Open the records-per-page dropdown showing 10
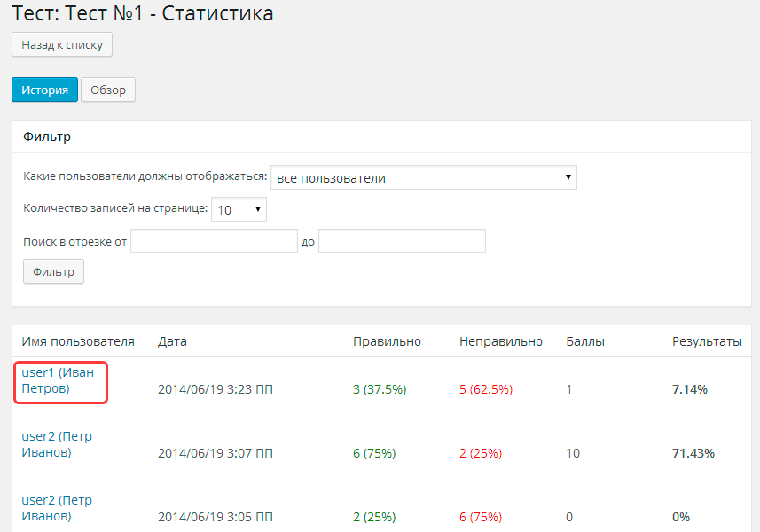 tap(239, 209)
